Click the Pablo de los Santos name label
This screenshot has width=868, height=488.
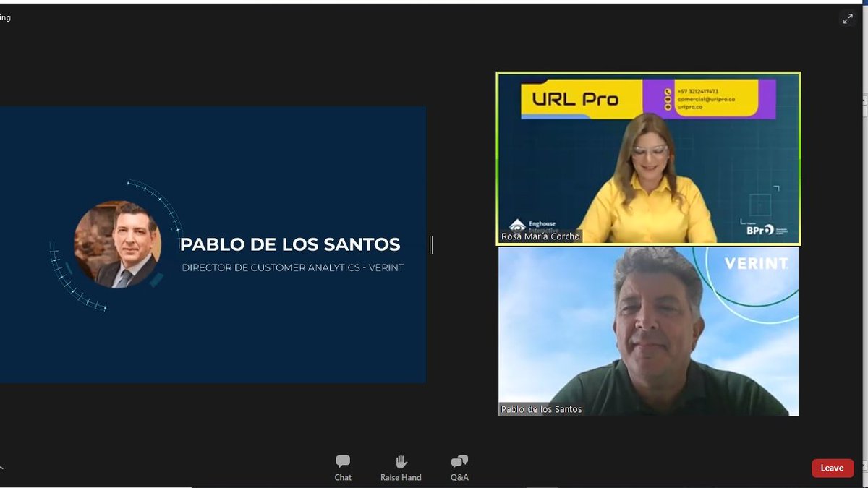542,409
